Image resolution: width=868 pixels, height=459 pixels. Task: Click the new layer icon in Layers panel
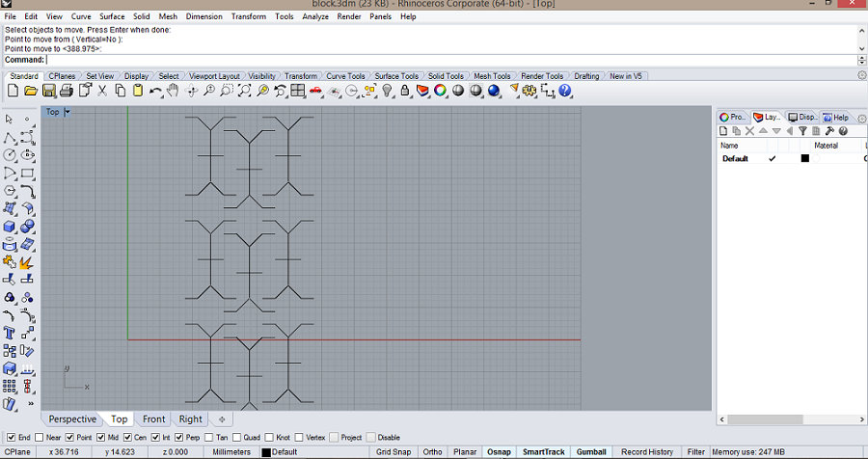coord(723,131)
